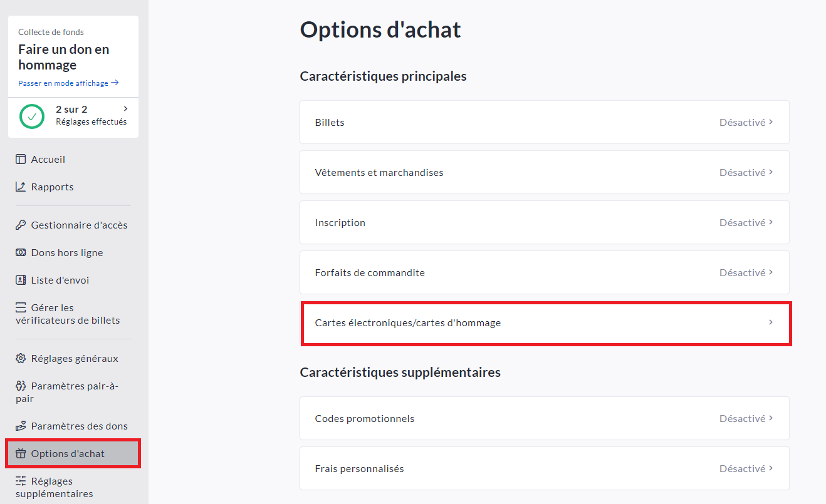826x504 pixels.
Task: Open Cartes électroniques/cartes d'hommage chevron
Action: tap(771, 322)
